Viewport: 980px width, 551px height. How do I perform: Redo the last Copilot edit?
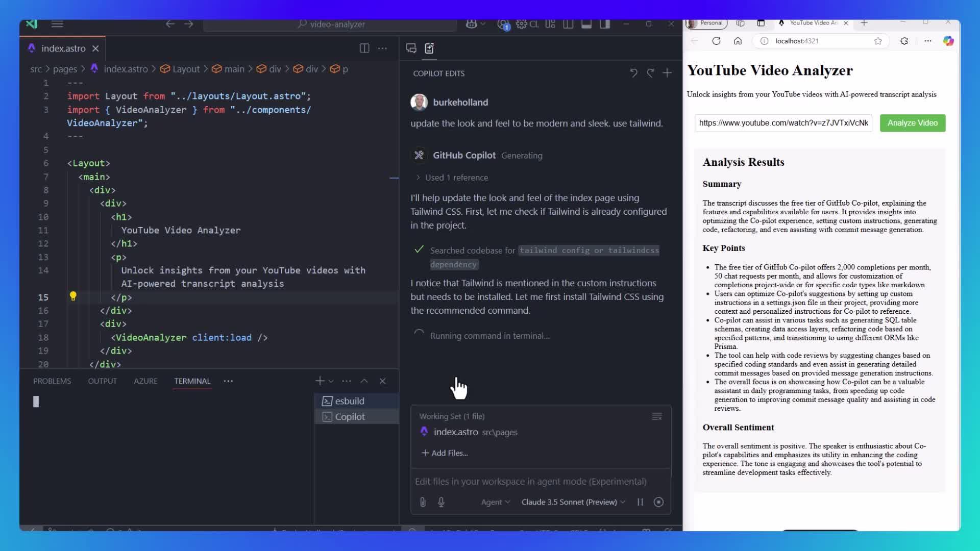(650, 73)
